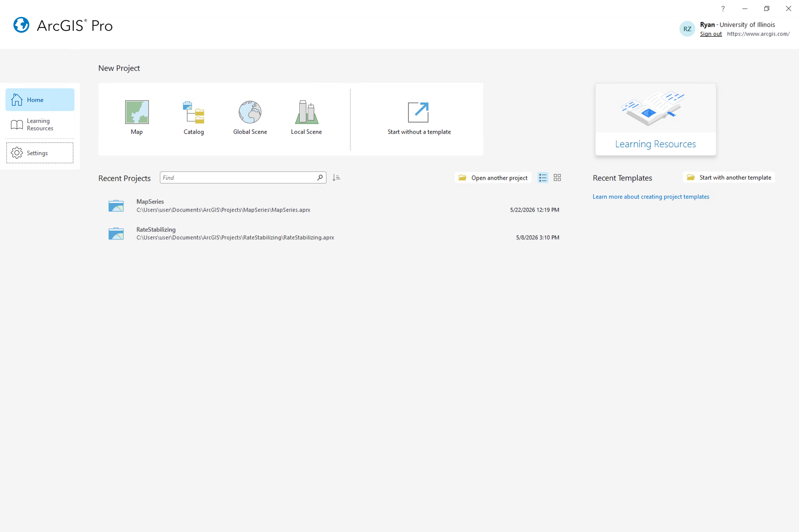Open another project button
Viewport: 799px width, 532px height.
click(x=493, y=177)
